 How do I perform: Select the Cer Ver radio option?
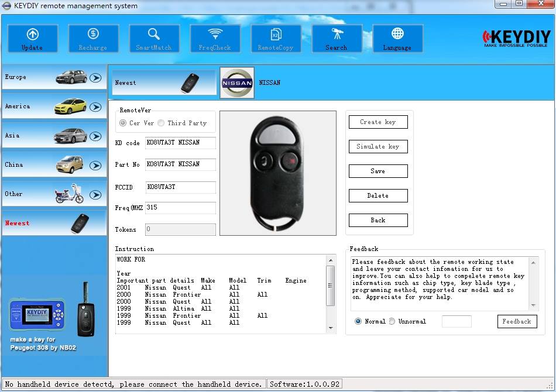pyautogui.click(x=123, y=123)
